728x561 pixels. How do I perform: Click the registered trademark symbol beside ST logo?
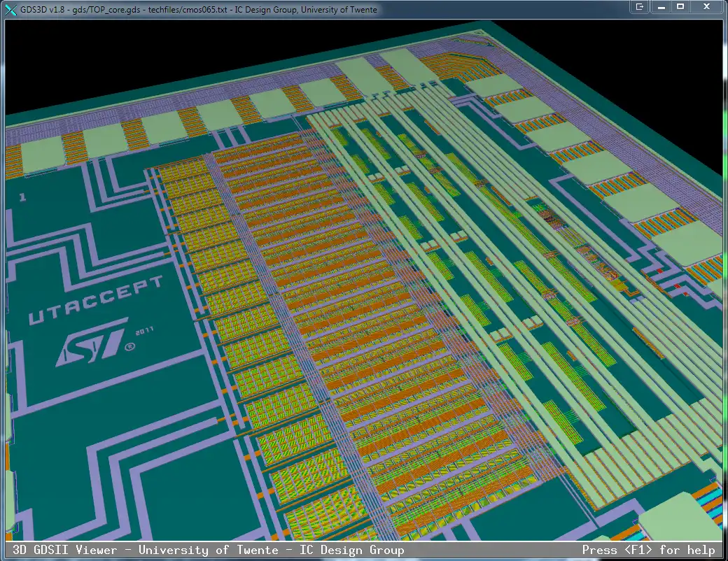click(x=129, y=346)
